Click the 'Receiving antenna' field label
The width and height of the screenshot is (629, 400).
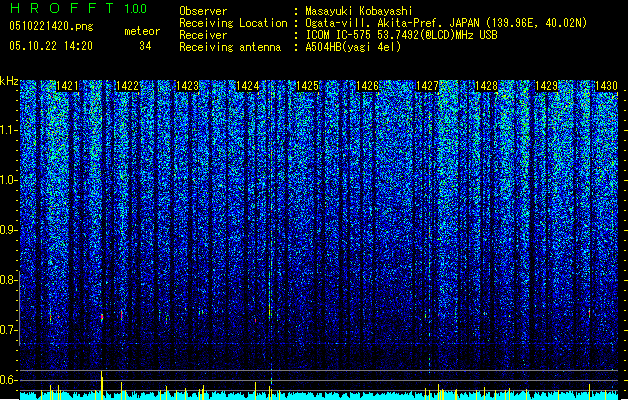(230, 47)
